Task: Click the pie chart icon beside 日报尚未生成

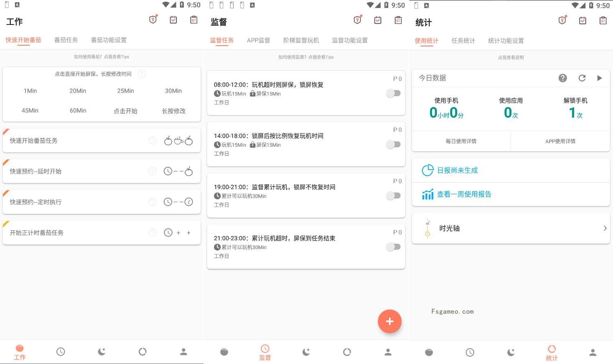Action: [x=427, y=170]
